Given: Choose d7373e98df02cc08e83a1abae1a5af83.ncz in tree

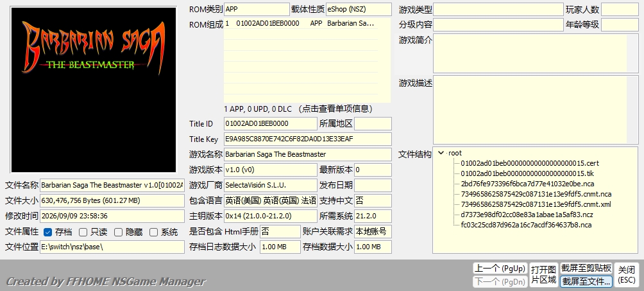Looking at the screenshot, I should pos(527,215).
